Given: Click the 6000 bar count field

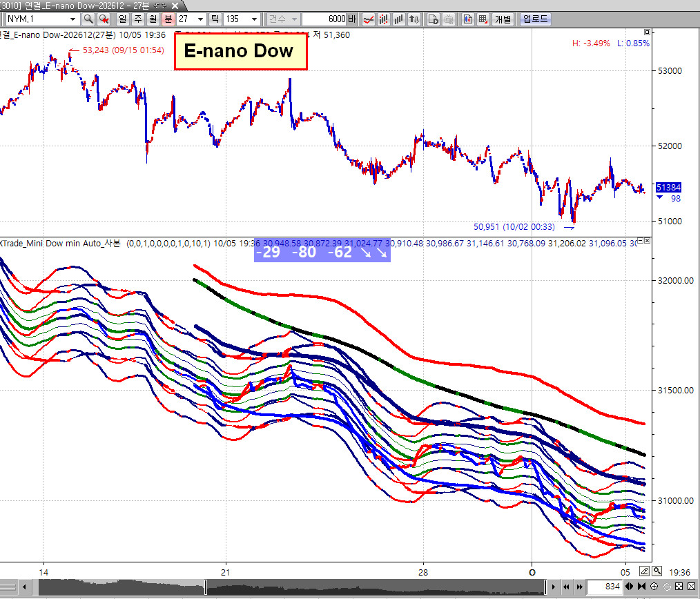Looking at the screenshot, I should coord(324,19).
